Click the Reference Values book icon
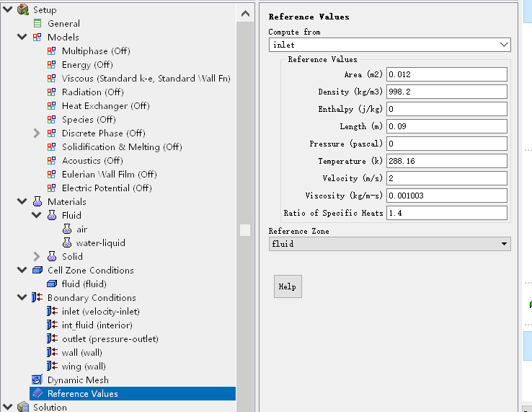The width and height of the screenshot is (532, 412). pyautogui.click(x=37, y=394)
